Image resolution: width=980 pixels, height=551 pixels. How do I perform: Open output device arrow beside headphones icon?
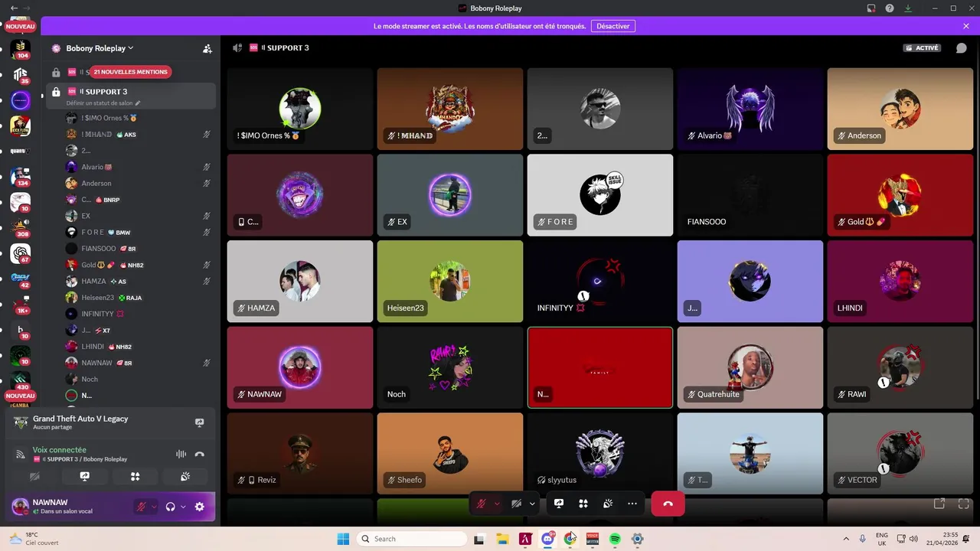(x=183, y=507)
